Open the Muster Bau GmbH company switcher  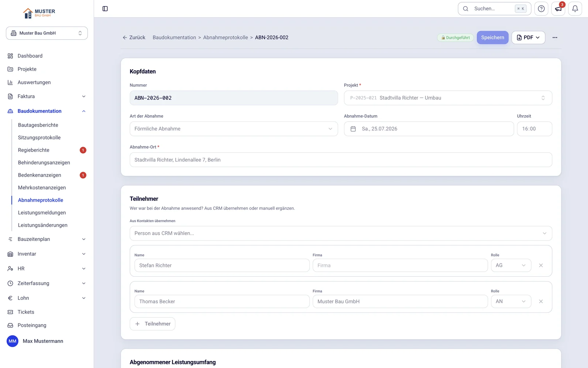47,33
